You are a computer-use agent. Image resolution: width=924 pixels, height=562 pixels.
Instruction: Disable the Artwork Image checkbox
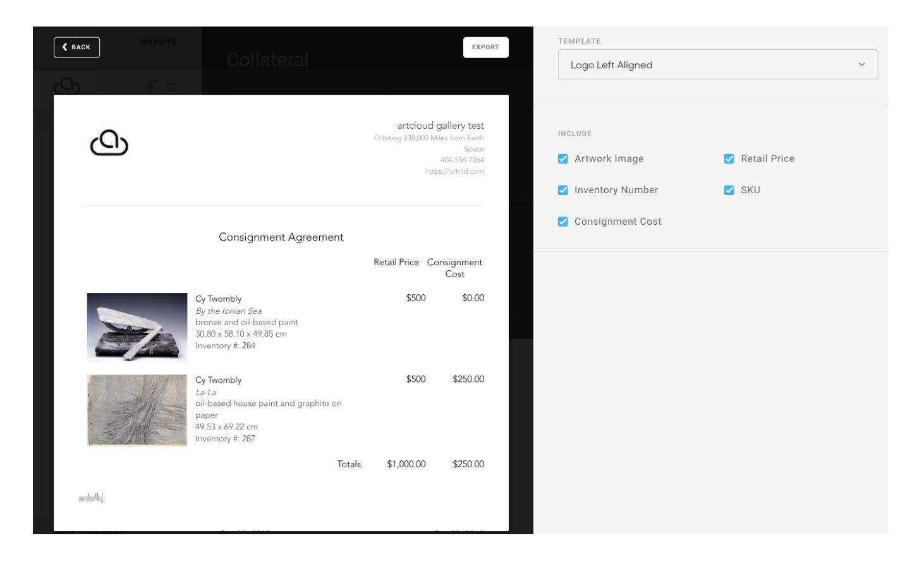[x=562, y=158]
